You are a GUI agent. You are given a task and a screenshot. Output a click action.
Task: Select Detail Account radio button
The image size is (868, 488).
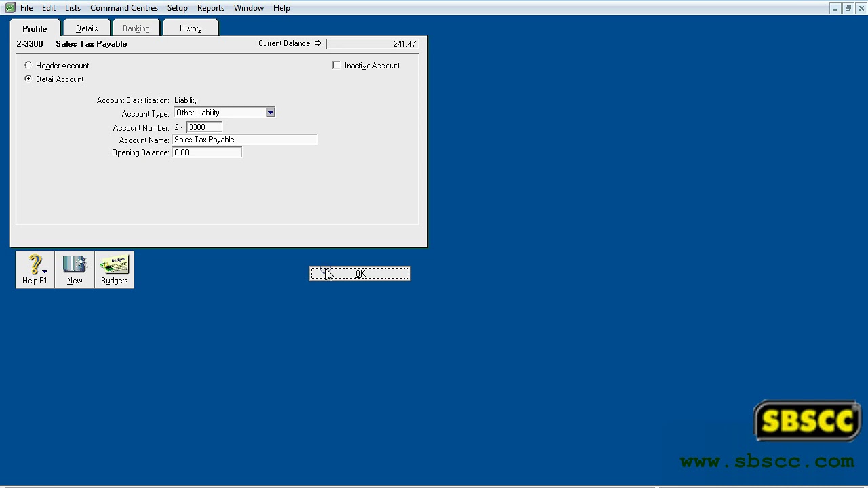[28, 79]
